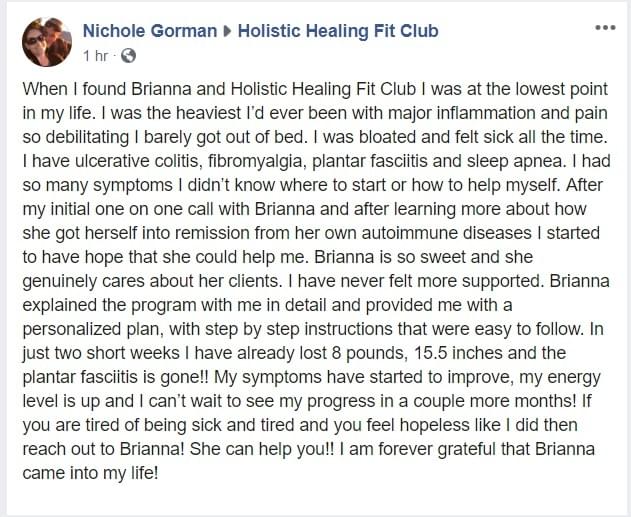The image size is (631, 517).
Task: Open Nichole Gorman's profile name link
Action: [150, 31]
